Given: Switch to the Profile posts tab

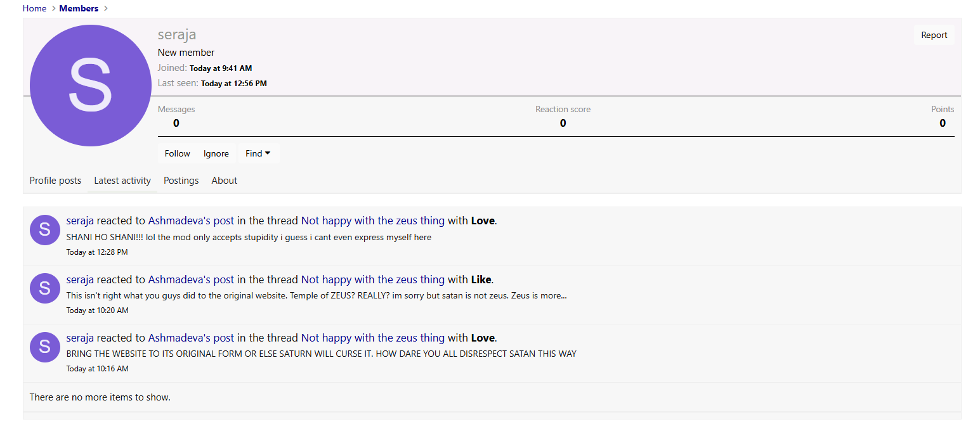Looking at the screenshot, I should (55, 181).
